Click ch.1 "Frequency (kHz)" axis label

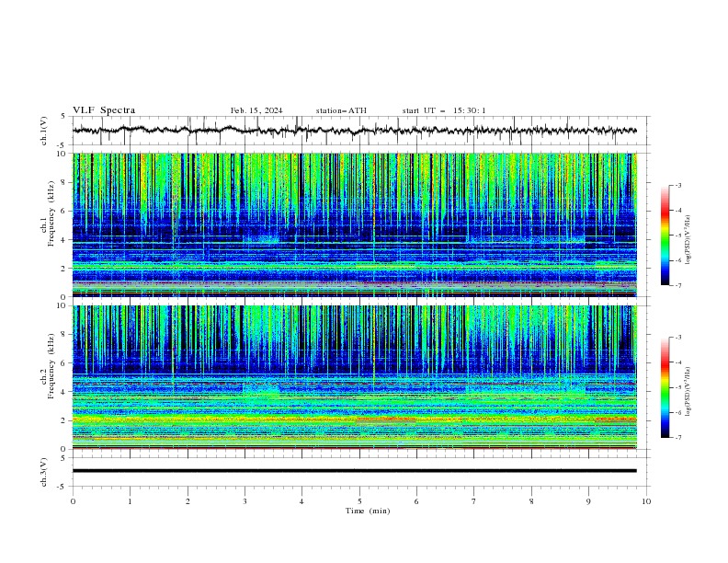51,213
